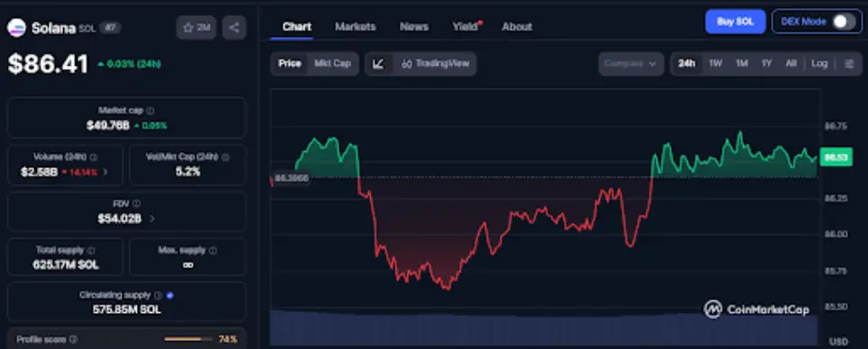This screenshot has height=349, width=868.
Task: Click the 74% profile score value
Action: point(228,339)
